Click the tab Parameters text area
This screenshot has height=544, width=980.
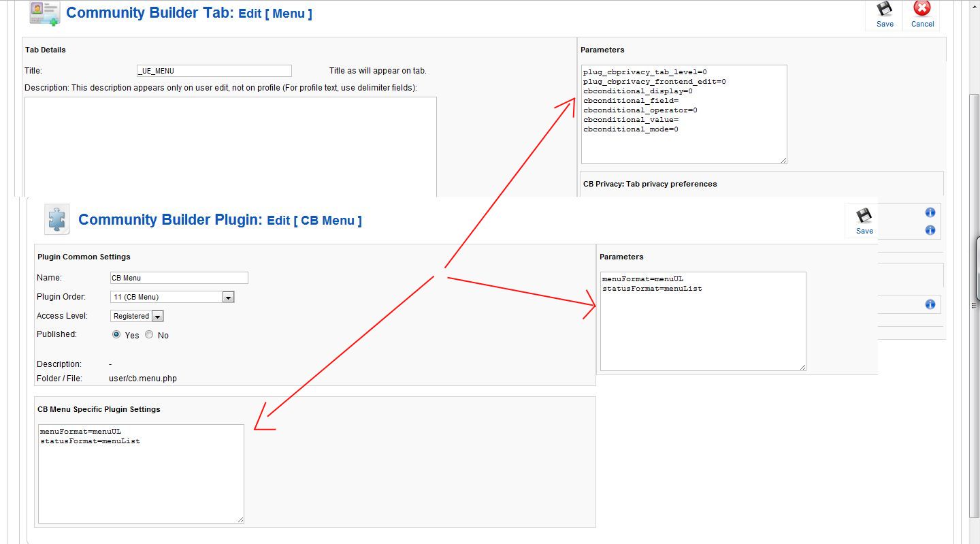684,114
